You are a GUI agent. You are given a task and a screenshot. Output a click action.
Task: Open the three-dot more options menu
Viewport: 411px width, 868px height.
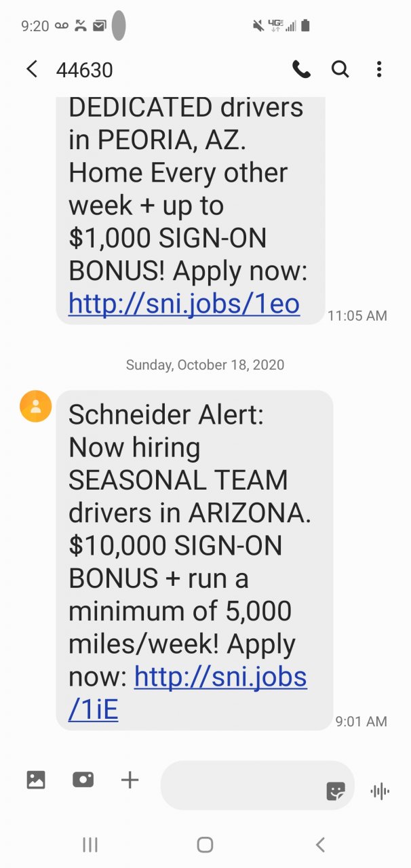[x=378, y=68]
